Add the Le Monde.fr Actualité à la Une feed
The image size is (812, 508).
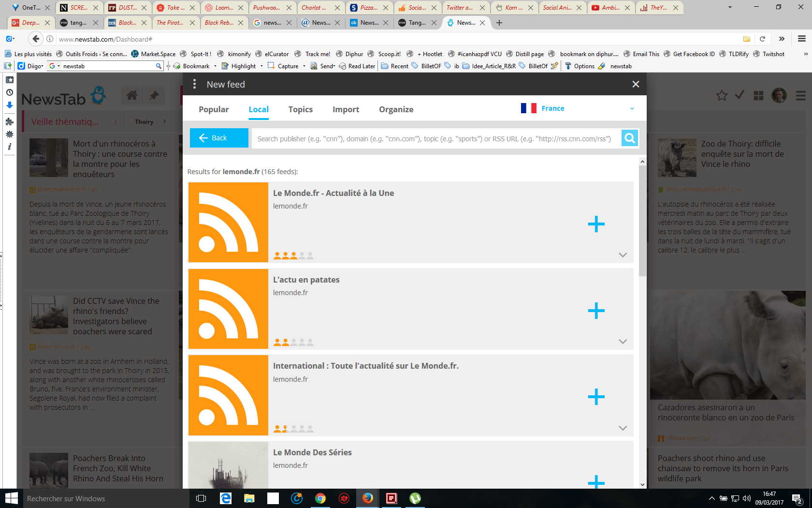pos(596,224)
